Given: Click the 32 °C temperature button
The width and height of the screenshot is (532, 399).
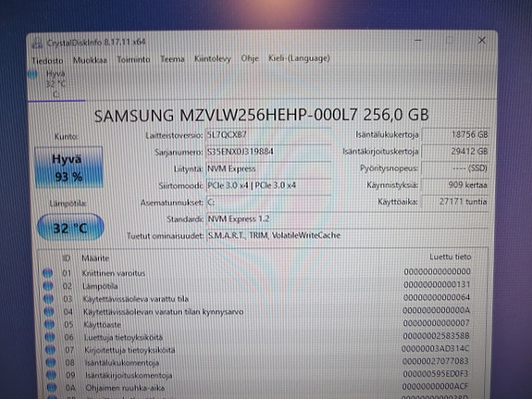Looking at the screenshot, I should click(x=70, y=228).
